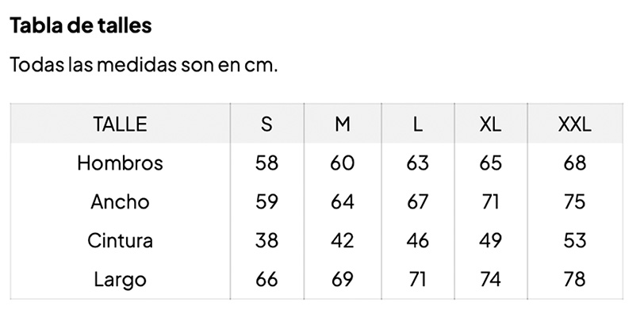Click Cintura value 38 for size S
The width and height of the screenshot is (644, 325).
266,240
